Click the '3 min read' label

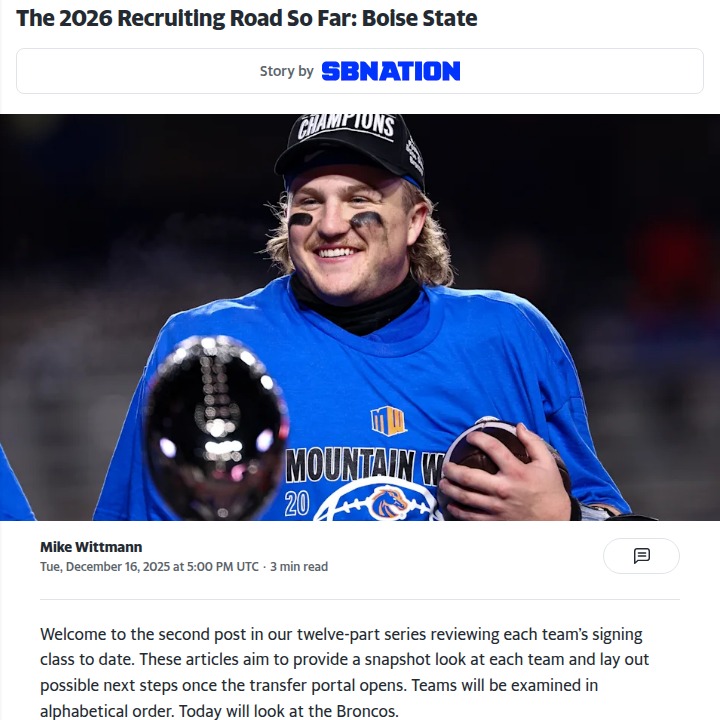pyautogui.click(x=298, y=566)
